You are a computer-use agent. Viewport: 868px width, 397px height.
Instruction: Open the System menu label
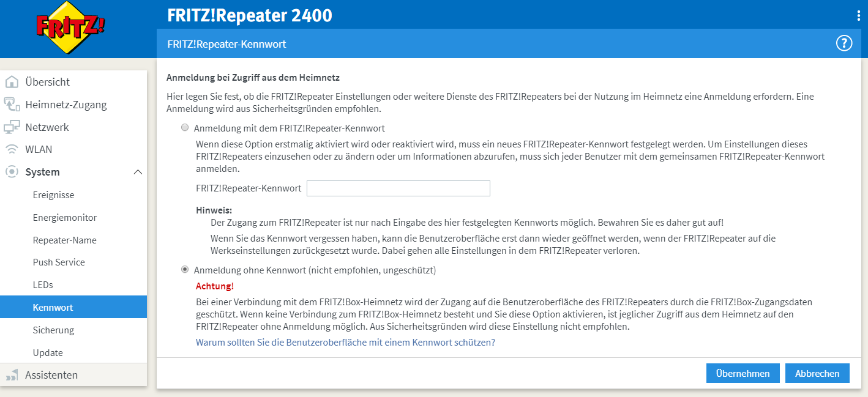pyautogui.click(x=42, y=173)
